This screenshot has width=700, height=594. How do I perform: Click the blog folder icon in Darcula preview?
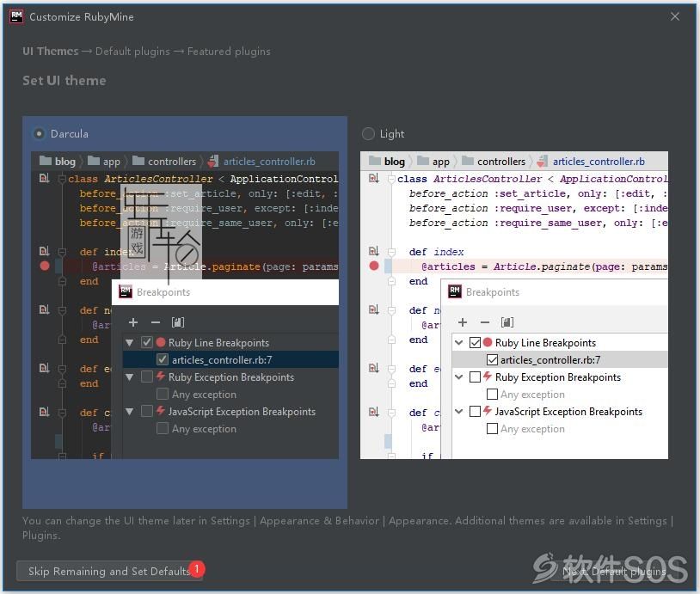tap(45, 161)
